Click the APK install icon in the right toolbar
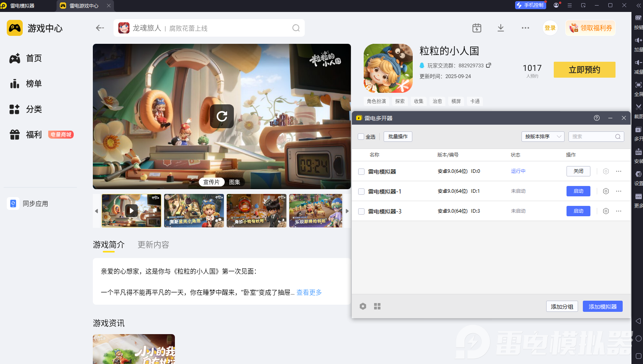The image size is (643, 364). [x=638, y=152]
